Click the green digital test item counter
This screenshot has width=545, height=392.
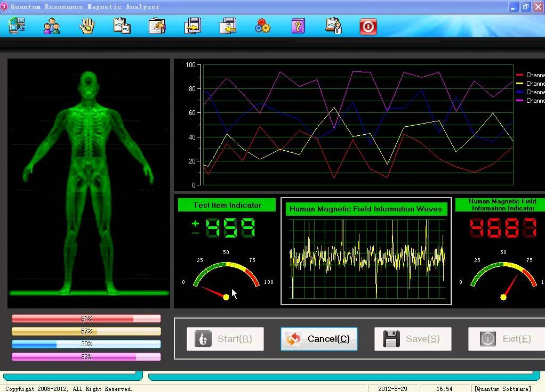click(x=223, y=228)
